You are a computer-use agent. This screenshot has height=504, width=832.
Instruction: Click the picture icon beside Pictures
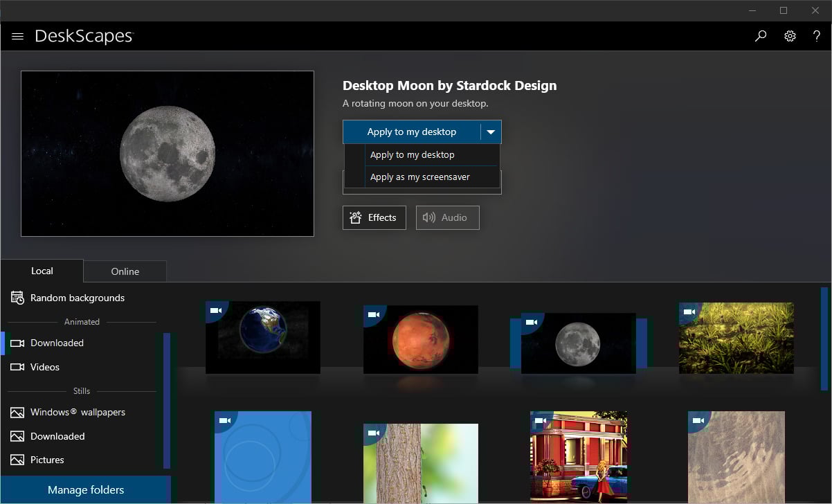coord(17,460)
